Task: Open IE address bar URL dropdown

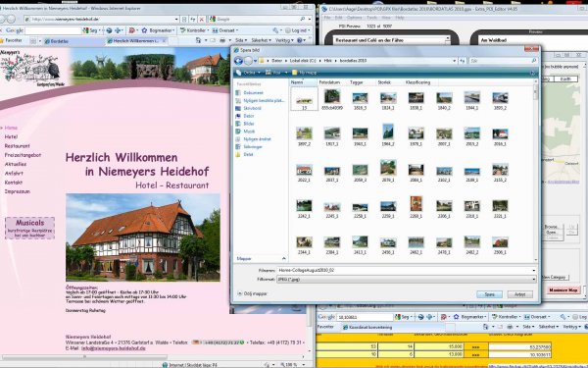Action: click(176, 20)
